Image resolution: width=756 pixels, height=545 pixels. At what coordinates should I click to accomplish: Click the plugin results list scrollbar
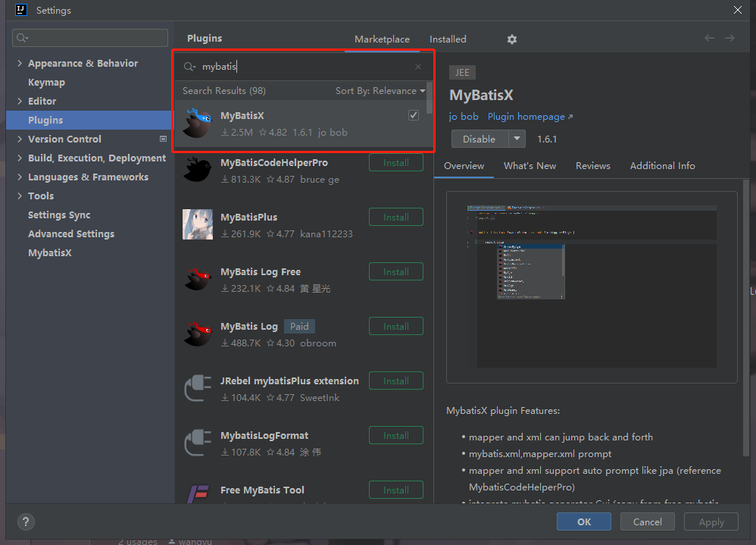coord(429,98)
